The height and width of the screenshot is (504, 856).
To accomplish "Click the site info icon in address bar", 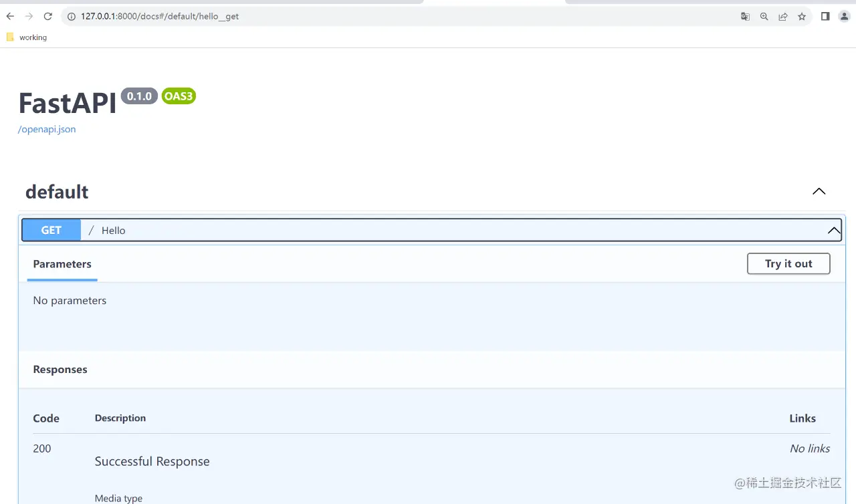I will (72, 17).
